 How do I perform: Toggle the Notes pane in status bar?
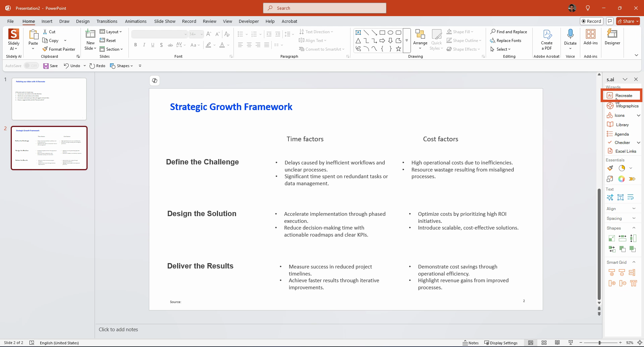(470, 343)
